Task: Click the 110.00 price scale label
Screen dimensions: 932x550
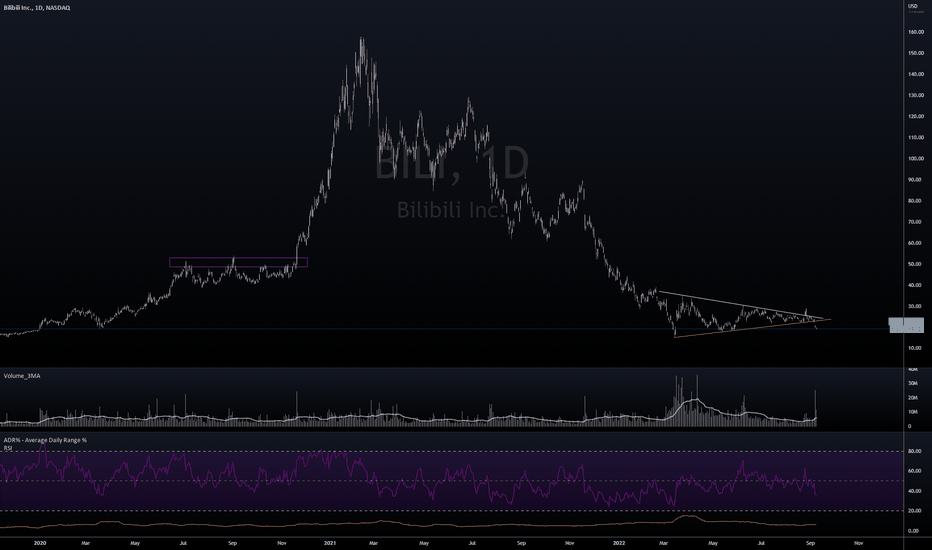Action: point(915,137)
